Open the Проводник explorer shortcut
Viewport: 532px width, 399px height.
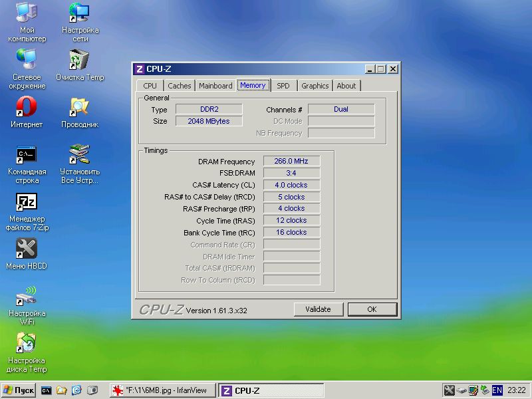pos(80,112)
